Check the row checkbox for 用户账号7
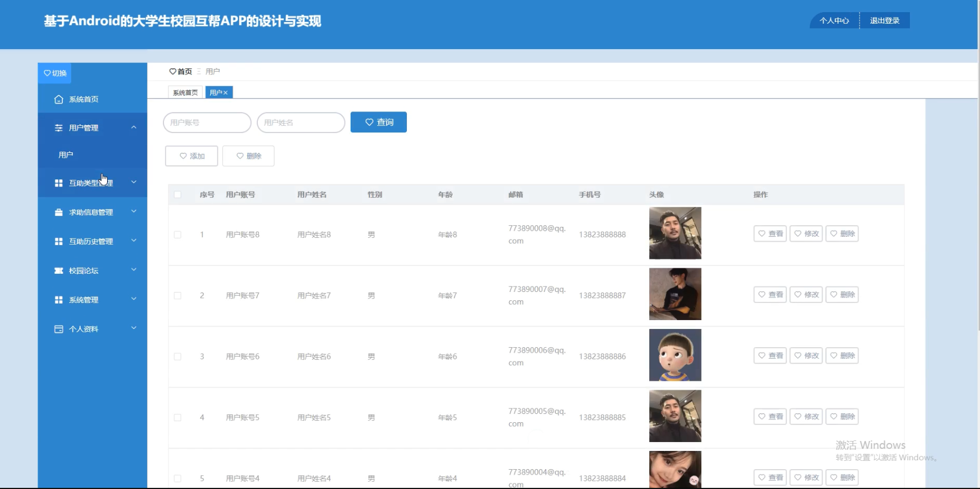The image size is (980, 489). pos(177,296)
